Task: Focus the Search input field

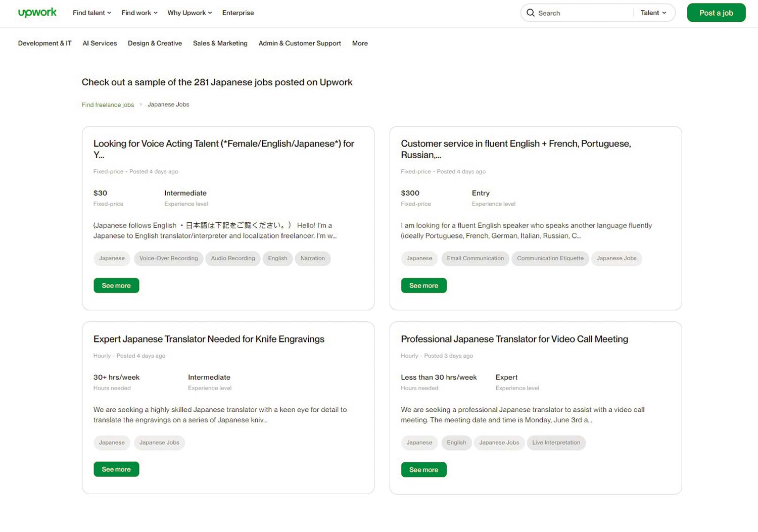Action: (x=584, y=13)
